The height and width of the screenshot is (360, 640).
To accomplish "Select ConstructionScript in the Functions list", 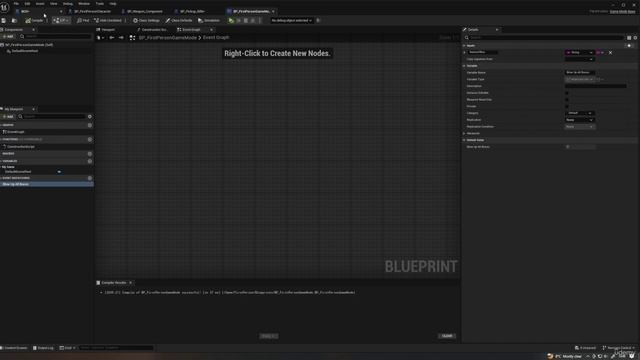I will coord(20,147).
